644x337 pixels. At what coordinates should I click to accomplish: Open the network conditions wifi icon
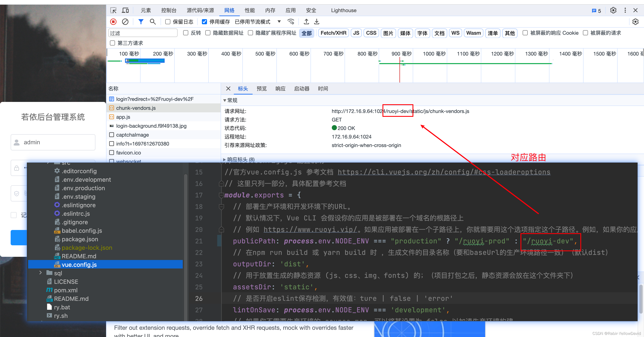pyautogui.click(x=291, y=22)
